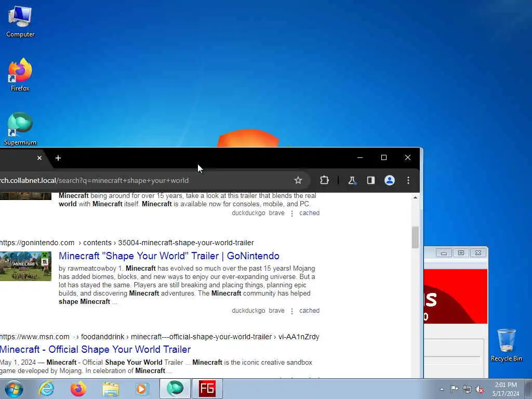Open the Extensions puzzle icon

pos(324,180)
